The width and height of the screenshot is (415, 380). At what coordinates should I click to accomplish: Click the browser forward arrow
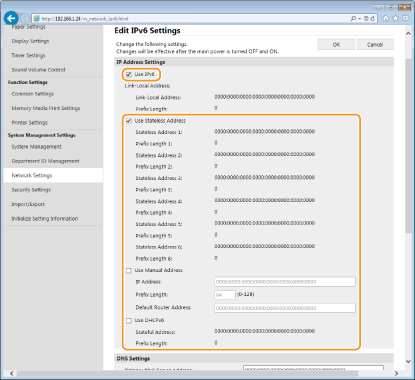(25, 18)
